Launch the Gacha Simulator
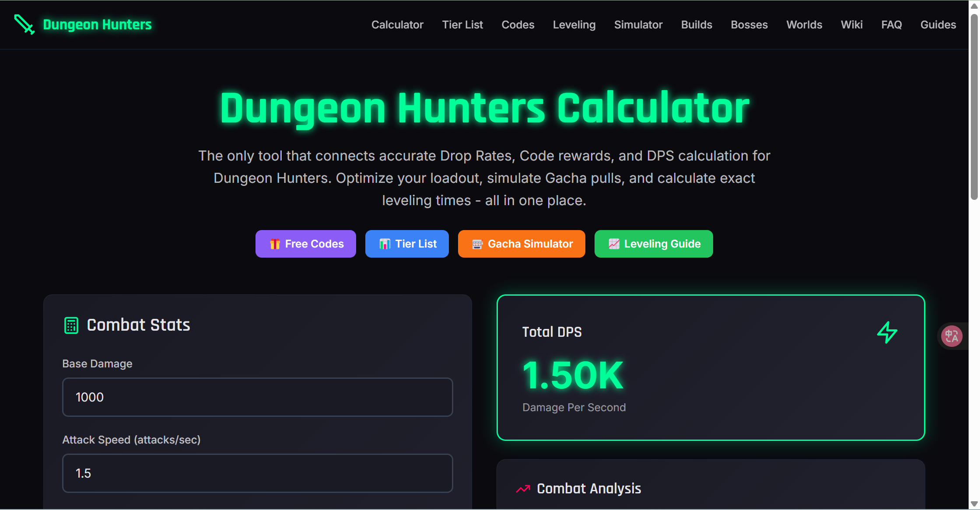The width and height of the screenshot is (980, 510). coord(521,244)
